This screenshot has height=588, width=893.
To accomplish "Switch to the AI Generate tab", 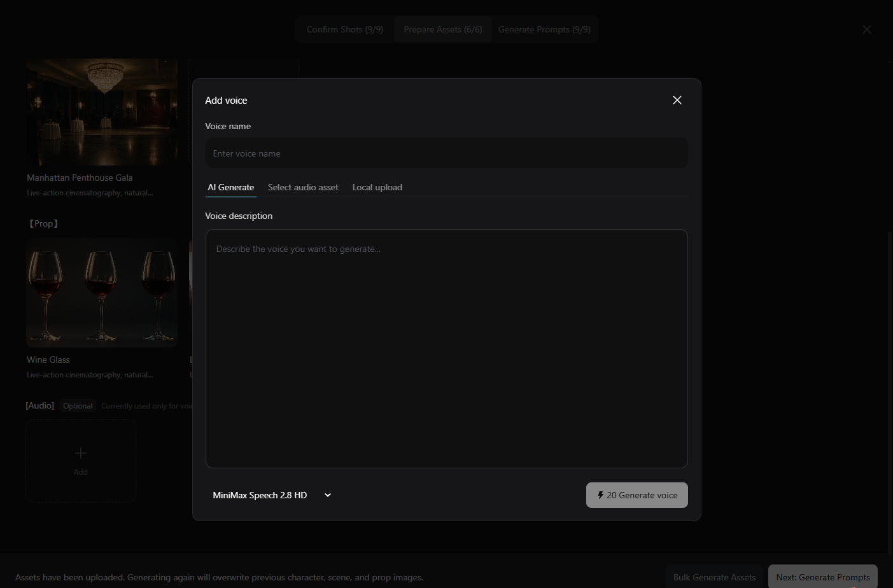I will 231,187.
